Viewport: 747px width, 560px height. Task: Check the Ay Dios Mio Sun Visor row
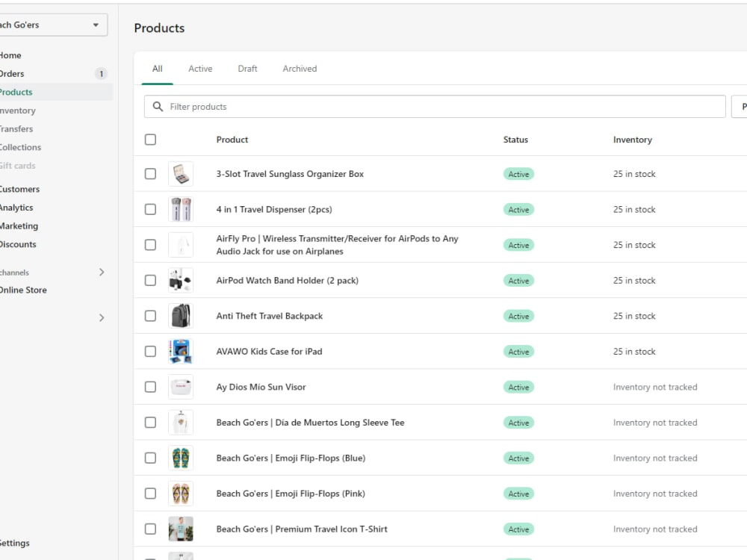pos(150,387)
